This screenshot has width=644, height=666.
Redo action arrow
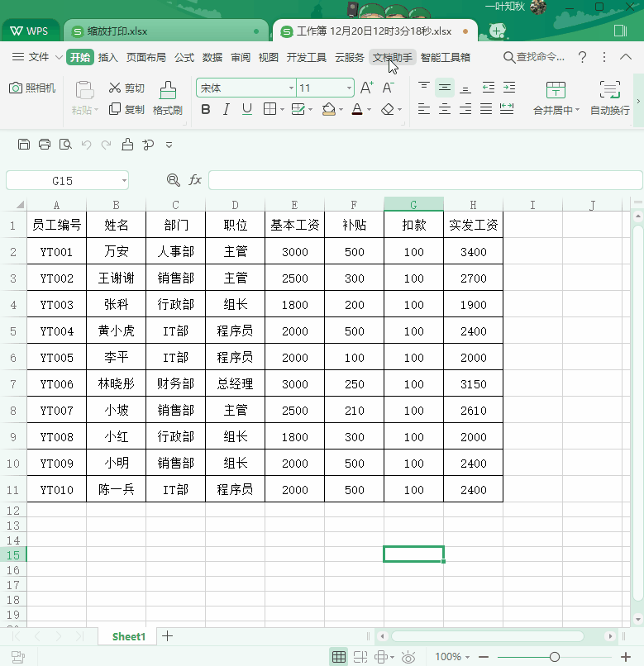107,145
